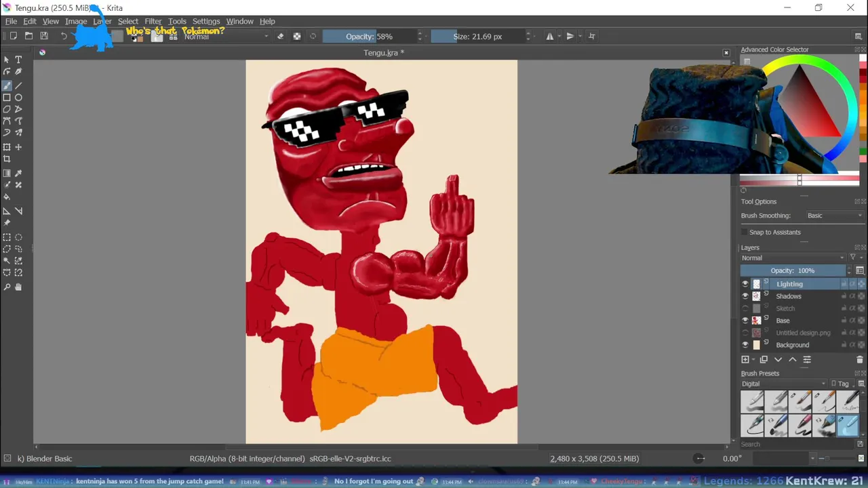
Task: Open the View menu
Action: click(x=51, y=22)
